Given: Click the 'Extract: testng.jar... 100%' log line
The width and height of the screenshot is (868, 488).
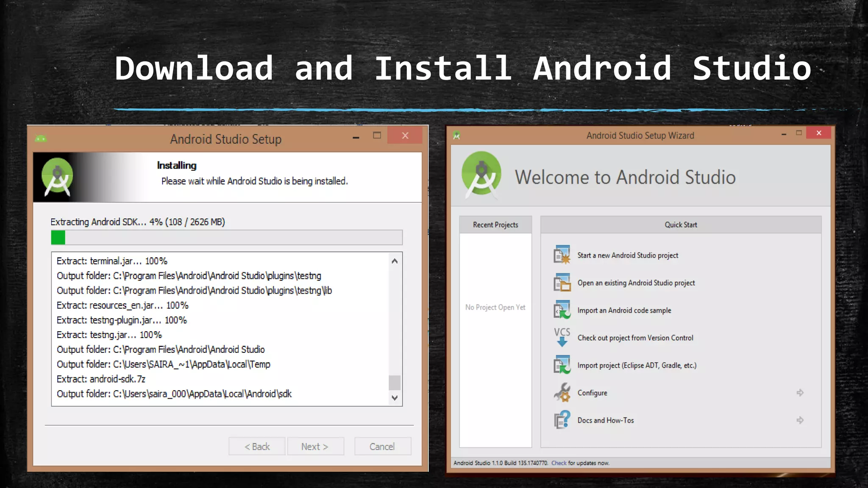Looking at the screenshot, I should click(x=109, y=335).
